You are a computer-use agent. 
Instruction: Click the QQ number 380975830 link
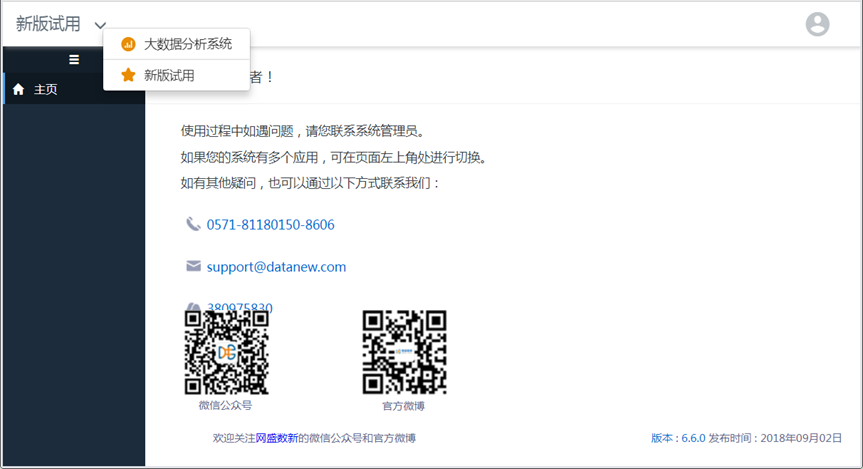240,308
